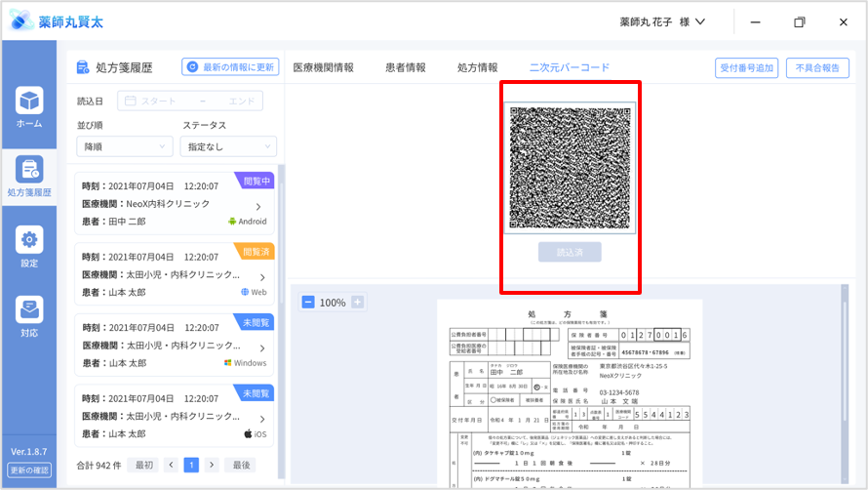Click the calendar icon in date field
Screen dimensions: 868x490
[130, 101]
